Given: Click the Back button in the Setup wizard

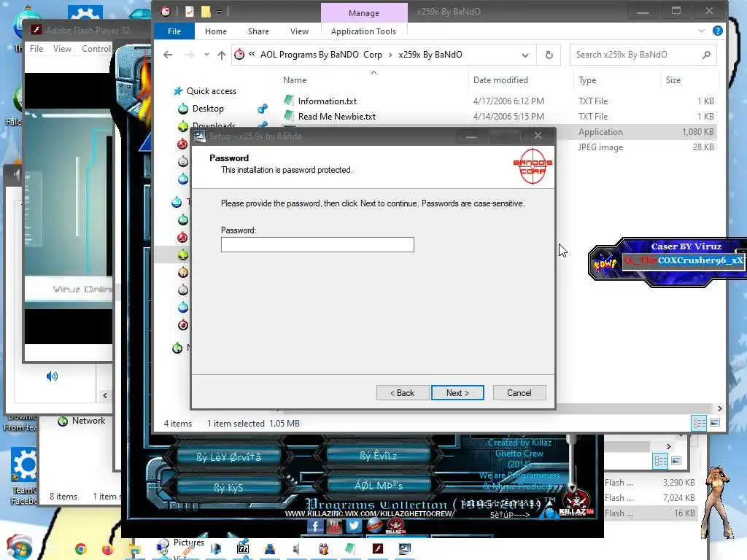Looking at the screenshot, I should coord(403,393).
